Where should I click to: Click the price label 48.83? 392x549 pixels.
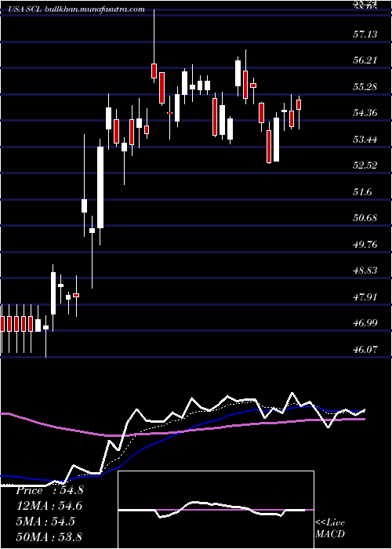[366, 271]
